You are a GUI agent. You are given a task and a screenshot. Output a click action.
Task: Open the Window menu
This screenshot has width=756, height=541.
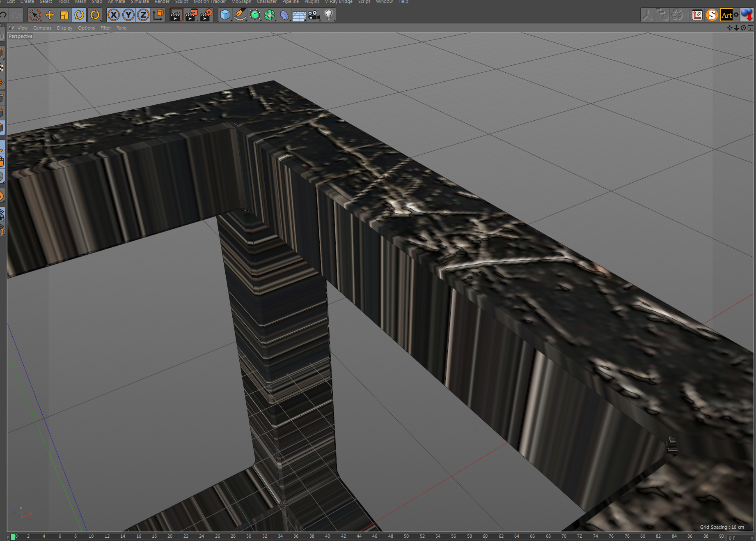click(384, 2)
